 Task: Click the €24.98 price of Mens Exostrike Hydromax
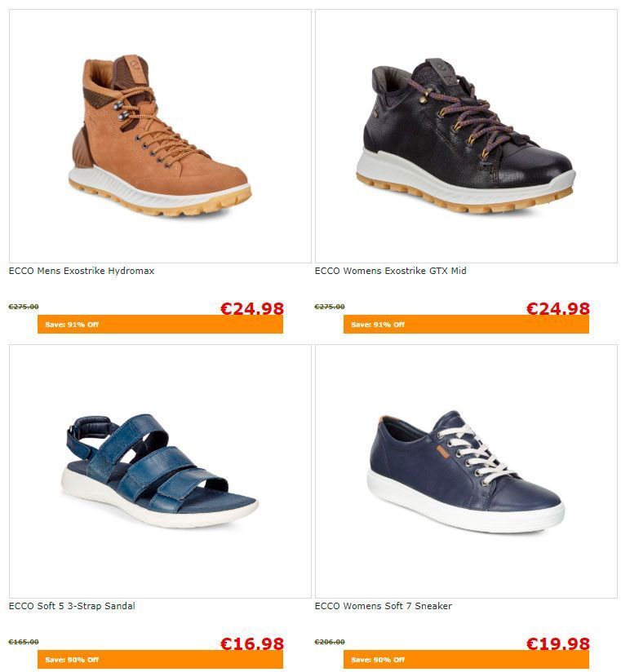coord(252,308)
